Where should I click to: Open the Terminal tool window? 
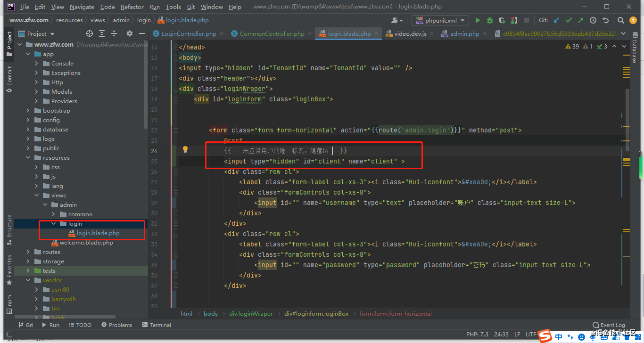pos(156,325)
